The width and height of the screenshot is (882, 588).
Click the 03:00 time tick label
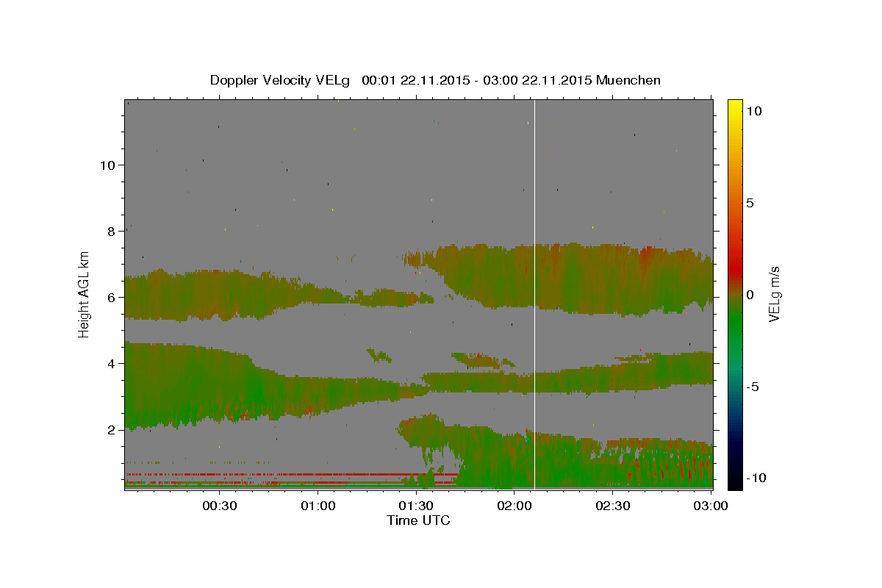pyautogui.click(x=710, y=506)
